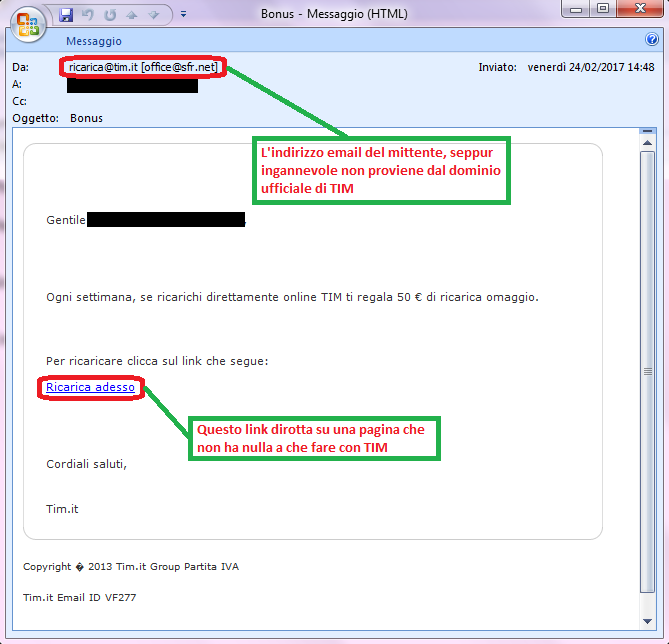
Task: Click the Redo arrow in Quick Access toolbar
Action: click(110, 15)
